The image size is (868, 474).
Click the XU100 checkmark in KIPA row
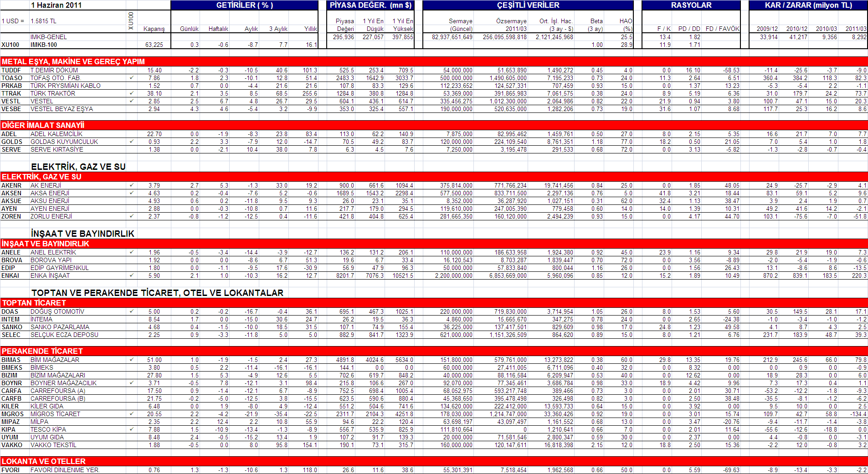pos(131,429)
